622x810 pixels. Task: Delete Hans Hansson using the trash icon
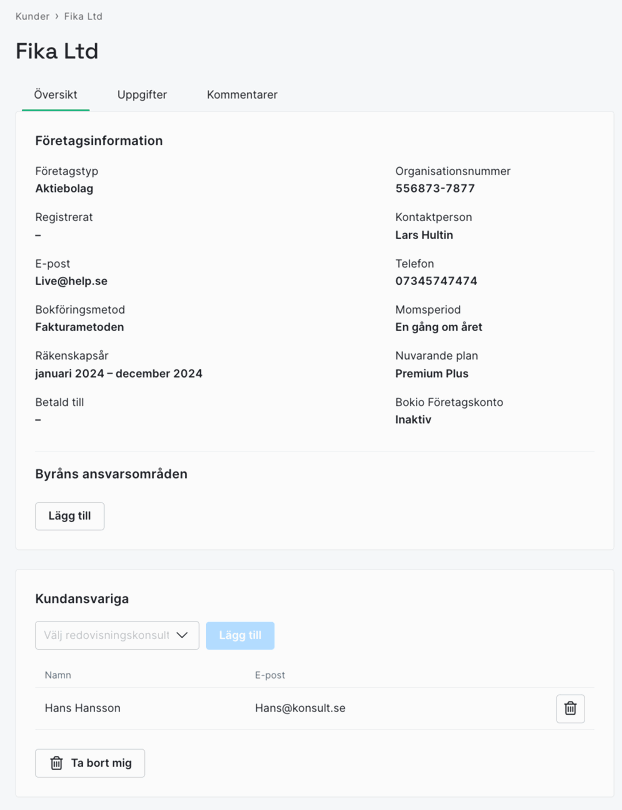570,708
